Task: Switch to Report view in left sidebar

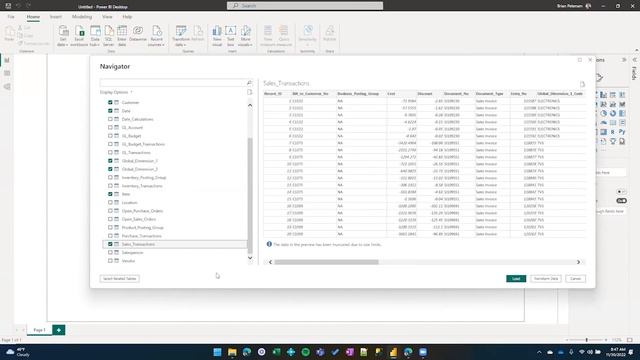Action: tap(7, 60)
